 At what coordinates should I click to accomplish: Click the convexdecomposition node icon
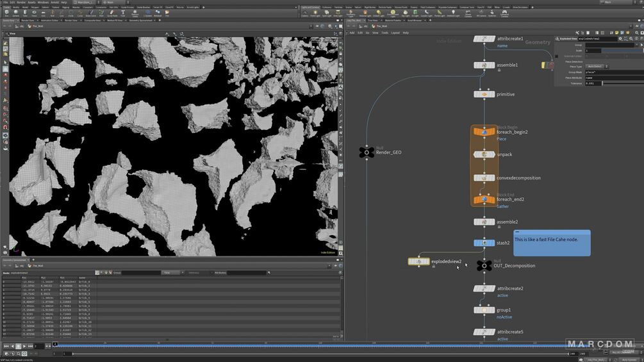484,178
